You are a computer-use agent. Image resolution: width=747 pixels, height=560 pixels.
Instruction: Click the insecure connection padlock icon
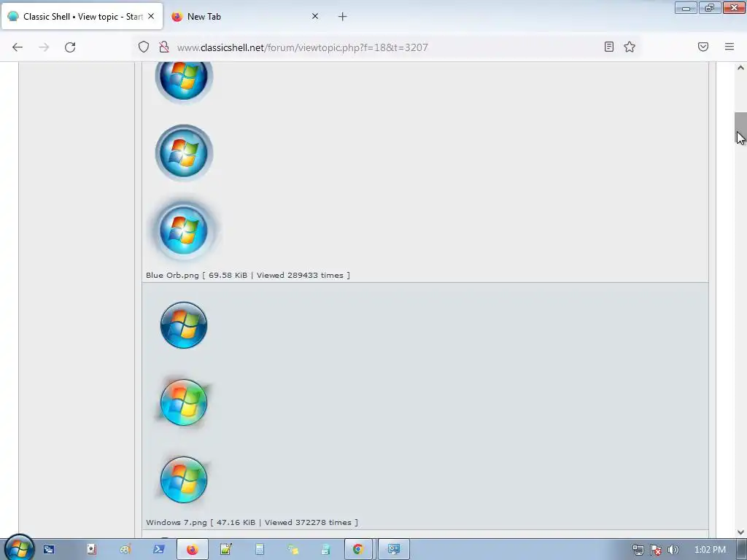(164, 47)
